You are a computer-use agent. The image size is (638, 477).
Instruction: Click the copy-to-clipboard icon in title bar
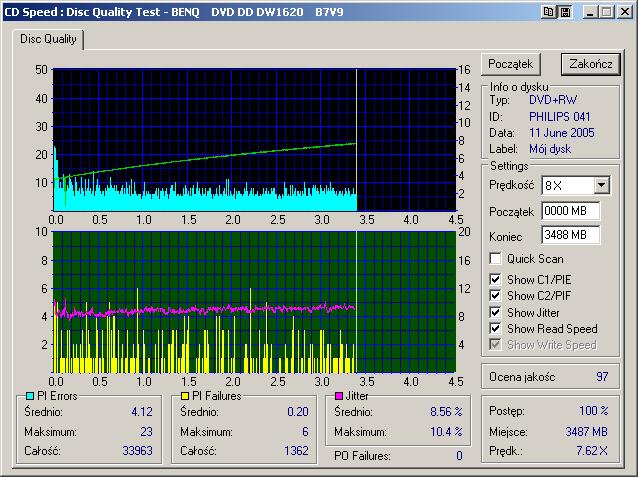[x=548, y=12]
